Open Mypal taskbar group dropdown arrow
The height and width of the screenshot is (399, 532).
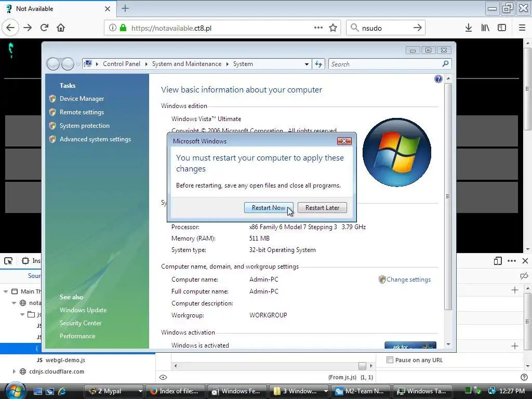(x=140, y=391)
